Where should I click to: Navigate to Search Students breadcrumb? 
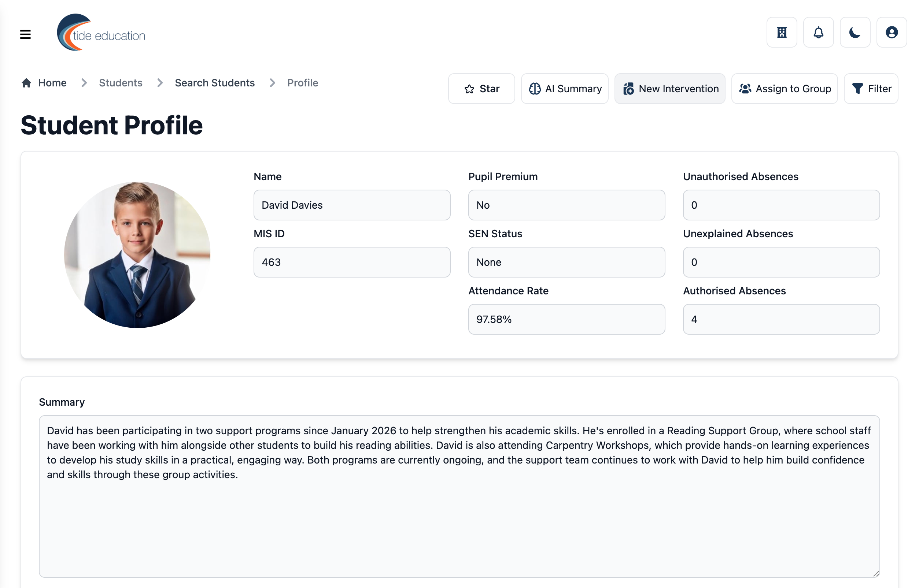click(214, 83)
